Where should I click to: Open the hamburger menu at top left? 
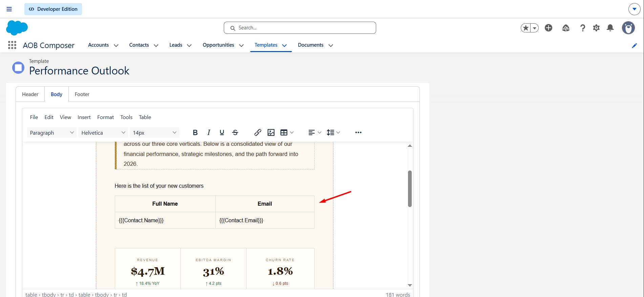tap(9, 9)
